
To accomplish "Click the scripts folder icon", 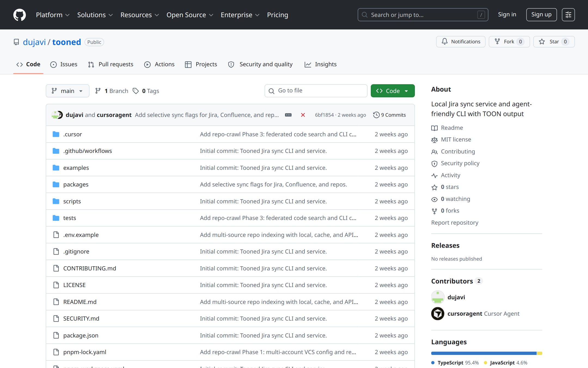I will click(x=56, y=201).
